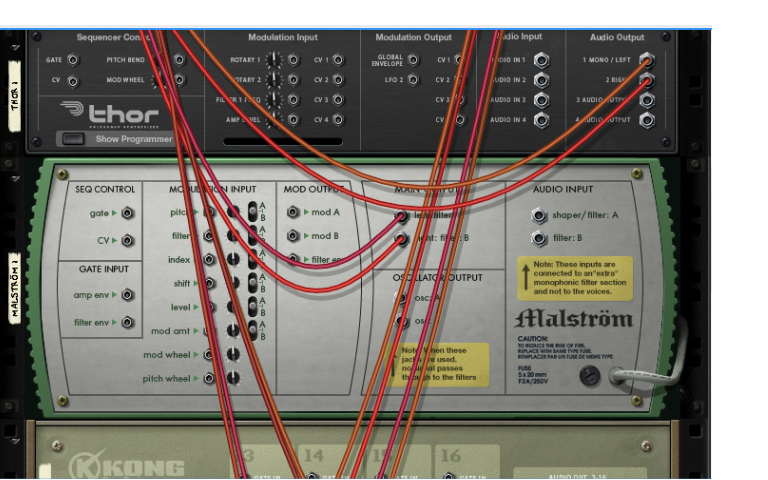Fold the Malström device with its arrow
768x480 pixels.
pos(15,179)
